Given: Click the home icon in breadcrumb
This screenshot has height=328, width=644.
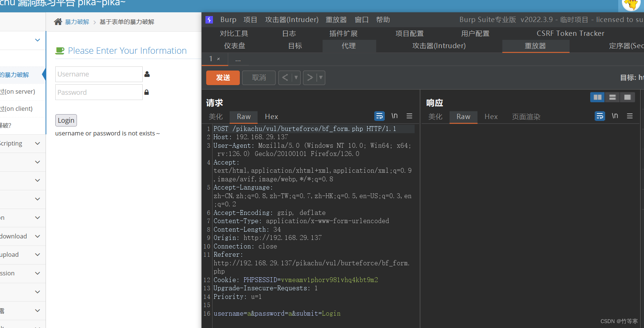Looking at the screenshot, I should [58, 22].
